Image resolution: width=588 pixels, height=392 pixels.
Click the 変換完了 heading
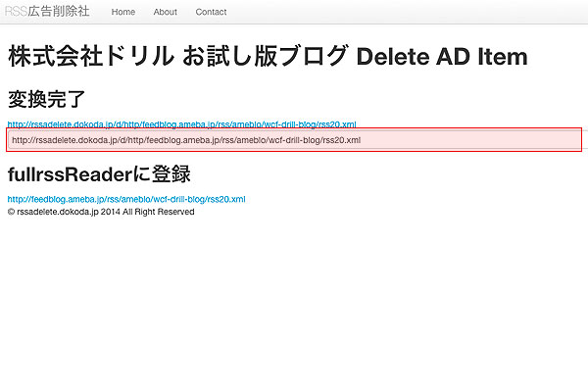point(46,99)
